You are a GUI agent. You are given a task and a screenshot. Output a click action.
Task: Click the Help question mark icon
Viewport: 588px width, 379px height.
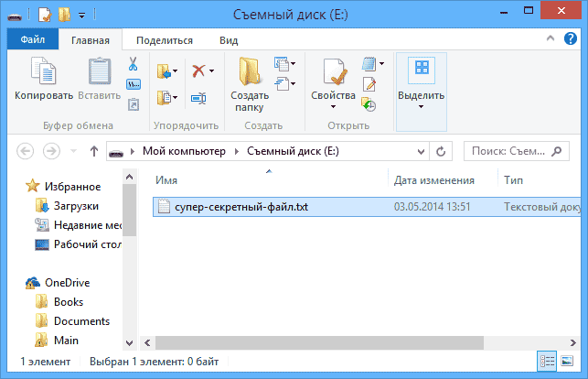(x=571, y=38)
